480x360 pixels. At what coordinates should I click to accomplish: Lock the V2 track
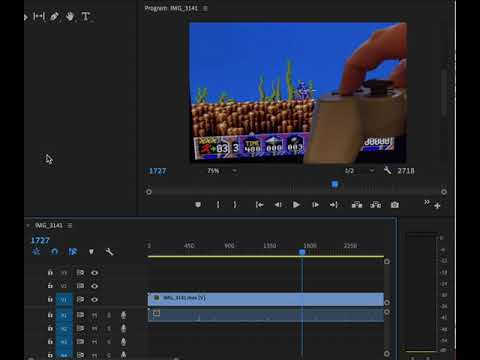coord(50,286)
